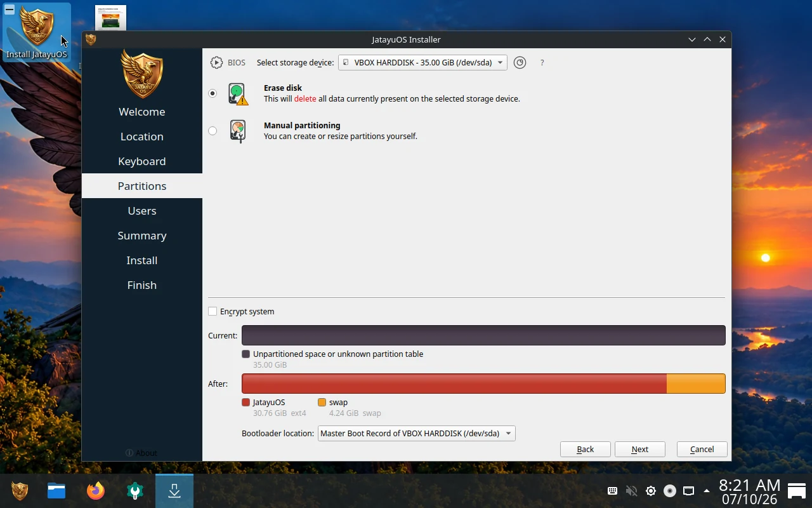Open the green gear tool taskbar icon
The height and width of the screenshot is (508, 812).
pyautogui.click(x=135, y=491)
